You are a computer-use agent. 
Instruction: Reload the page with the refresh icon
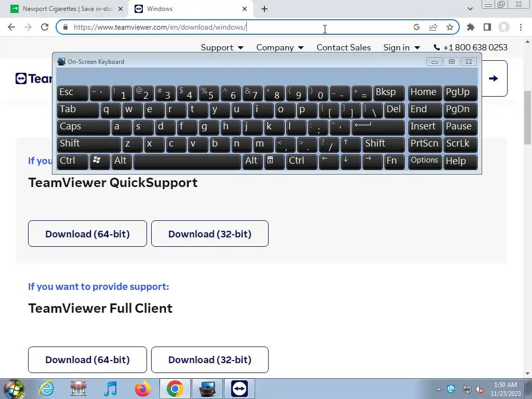45,27
